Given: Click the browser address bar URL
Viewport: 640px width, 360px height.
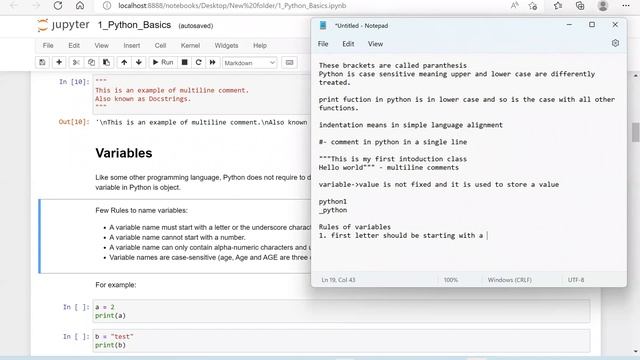Looking at the screenshot, I should (232, 6).
